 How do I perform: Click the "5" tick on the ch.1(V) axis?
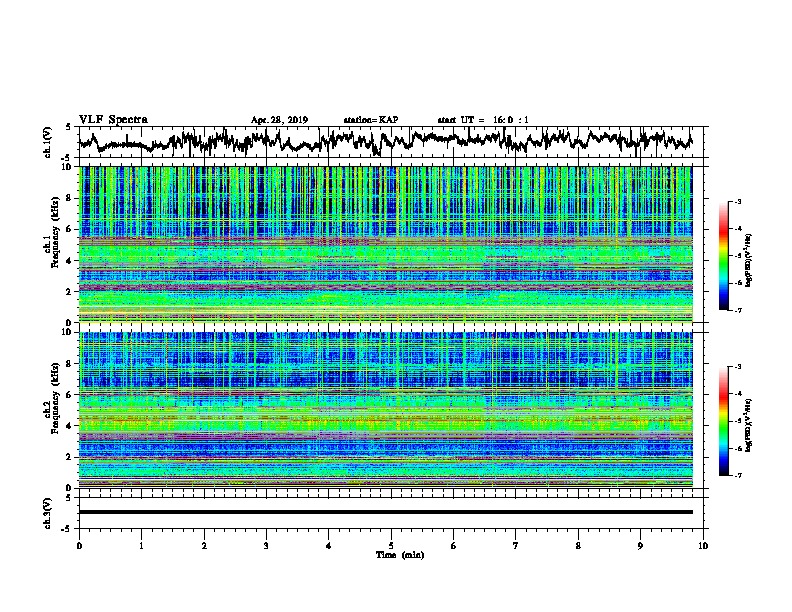(69, 127)
